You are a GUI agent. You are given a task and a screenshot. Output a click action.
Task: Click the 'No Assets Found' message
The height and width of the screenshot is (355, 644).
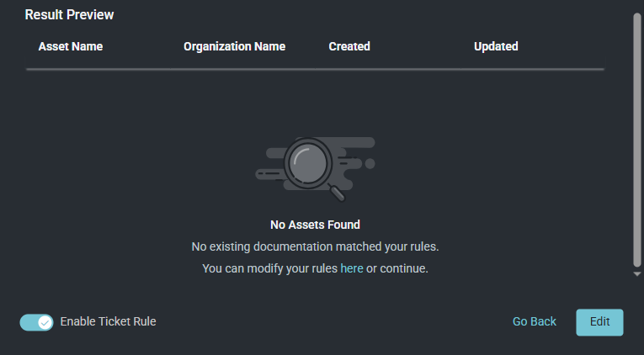pyautogui.click(x=315, y=225)
